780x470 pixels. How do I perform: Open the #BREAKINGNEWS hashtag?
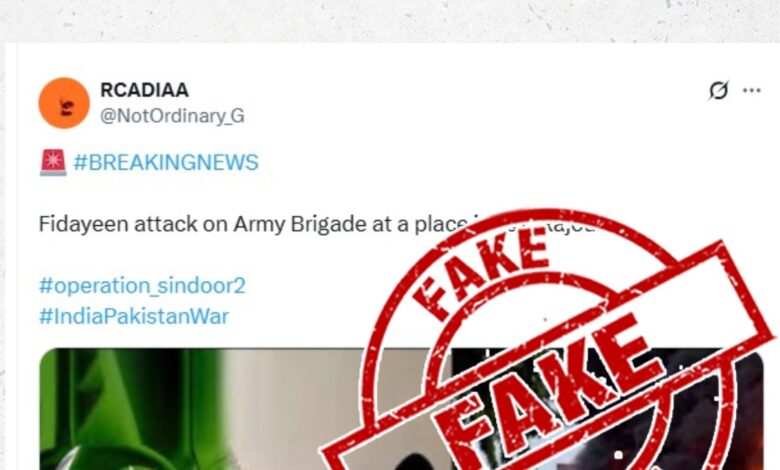click(x=166, y=163)
